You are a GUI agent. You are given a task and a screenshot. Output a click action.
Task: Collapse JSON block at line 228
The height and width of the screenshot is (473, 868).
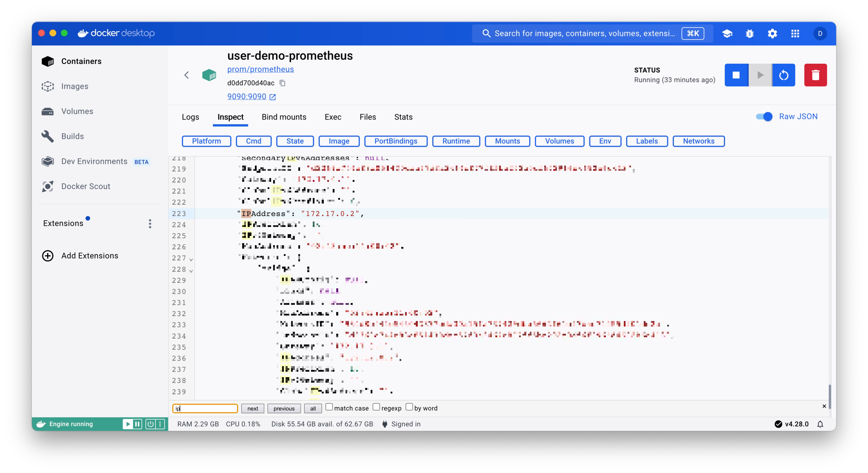pyautogui.click(x=191, y=271)
